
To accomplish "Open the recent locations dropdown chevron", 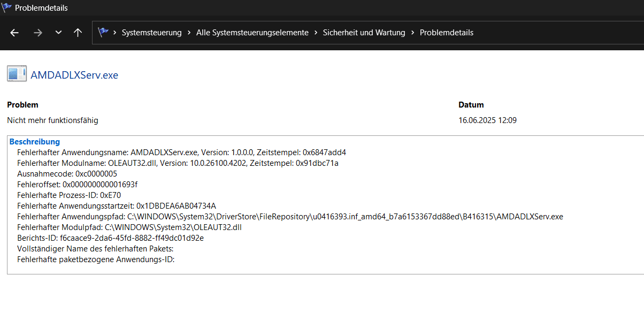I will 58,33.
